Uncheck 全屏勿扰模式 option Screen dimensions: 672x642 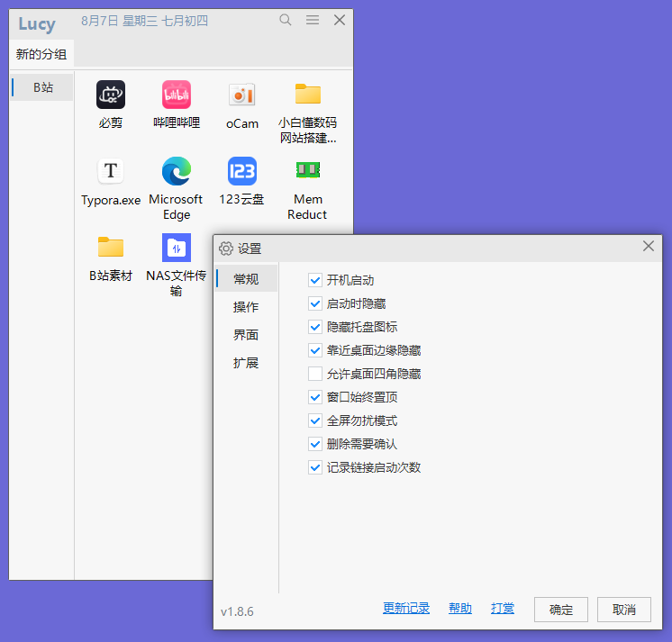point(315,420)
